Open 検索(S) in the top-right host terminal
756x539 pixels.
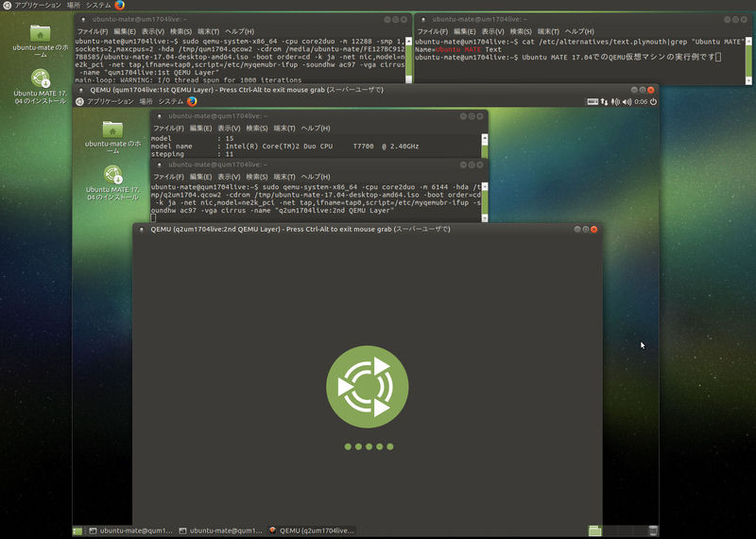point(521,31)
